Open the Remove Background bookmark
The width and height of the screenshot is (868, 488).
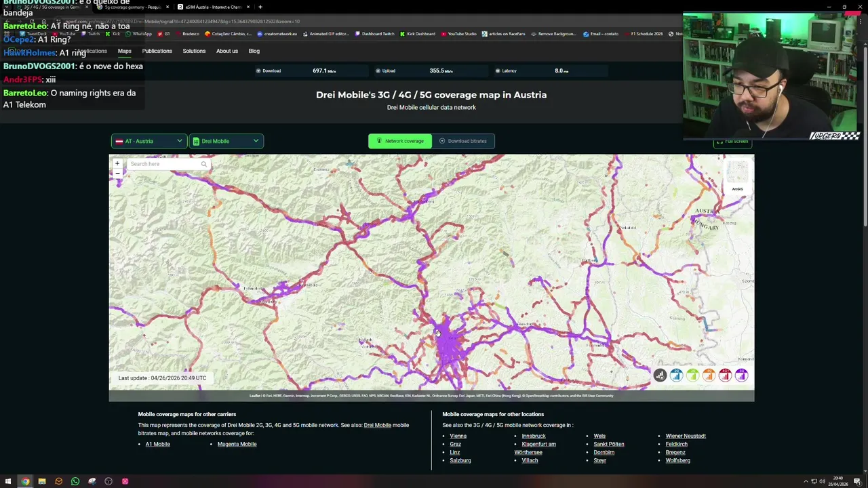click(x=553, y=34)
